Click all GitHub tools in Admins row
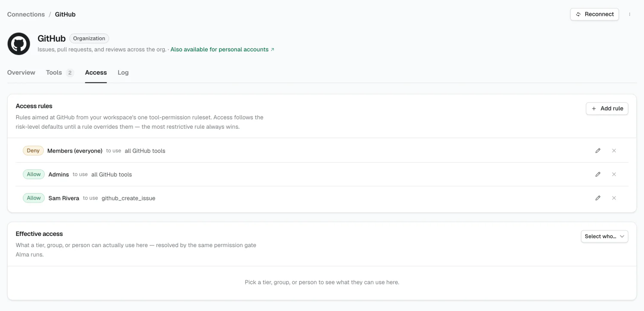The height and width of the screenshot is (311, 644). coord(112,175)
